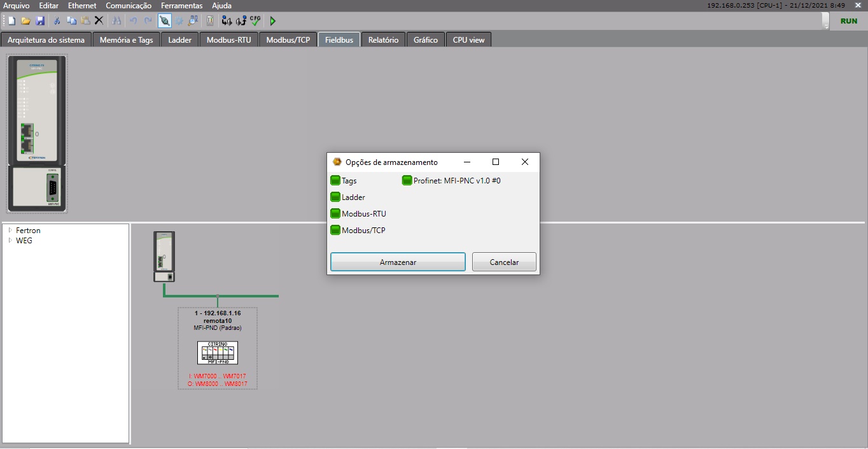Select the remota10 MFI-PND device module

[x=218, y=352]
